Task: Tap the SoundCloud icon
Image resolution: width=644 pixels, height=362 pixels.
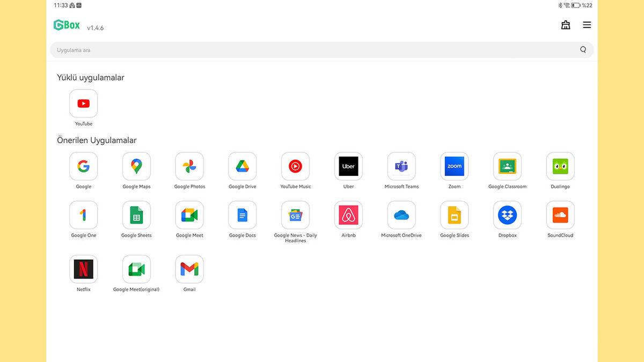Action: coord(560,215)
